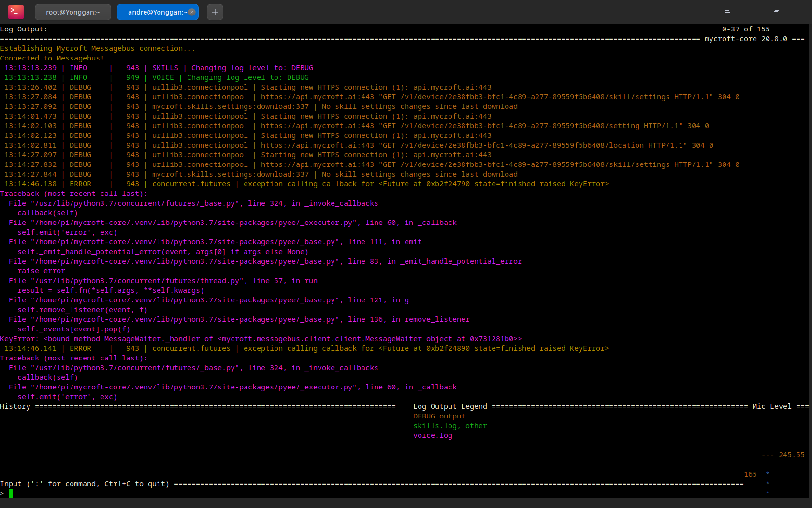Screen dimensions: 812x508
Task: Maximize the terminal window
Action: pos(776,13)
